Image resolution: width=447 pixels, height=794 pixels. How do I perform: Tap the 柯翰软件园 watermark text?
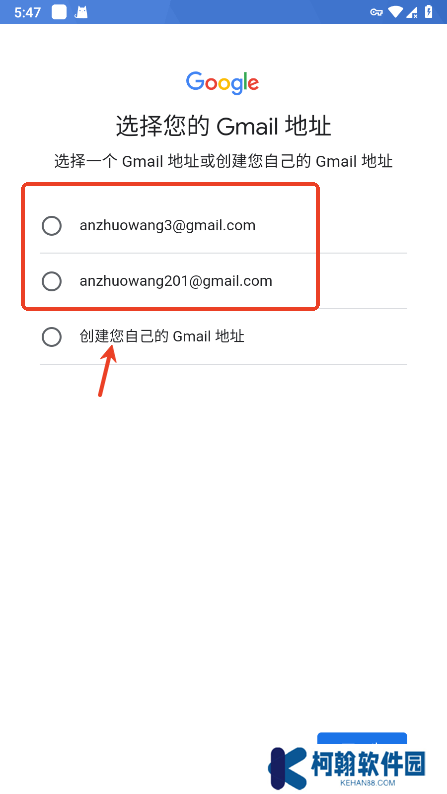pos(369,764)
